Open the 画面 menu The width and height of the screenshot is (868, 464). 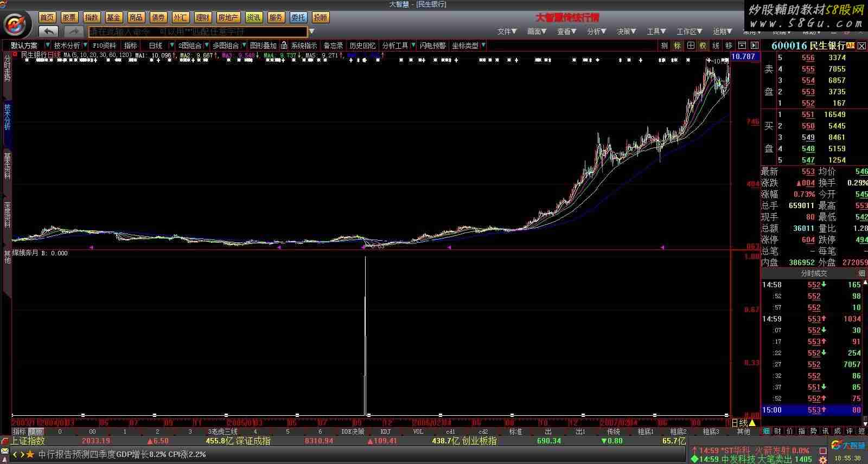pyautogui.click(x=537, y=32)
